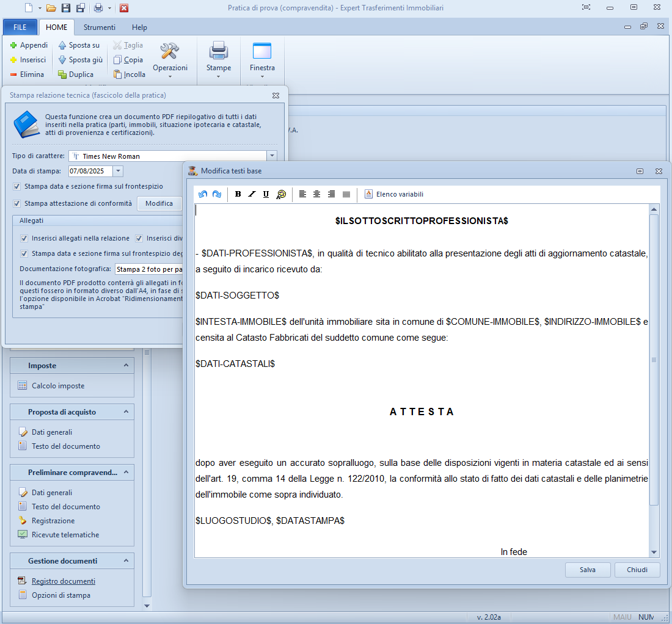
Task: Toggle first Stampa data e sezione firma checkbox
Action: [x=17, y=186]
